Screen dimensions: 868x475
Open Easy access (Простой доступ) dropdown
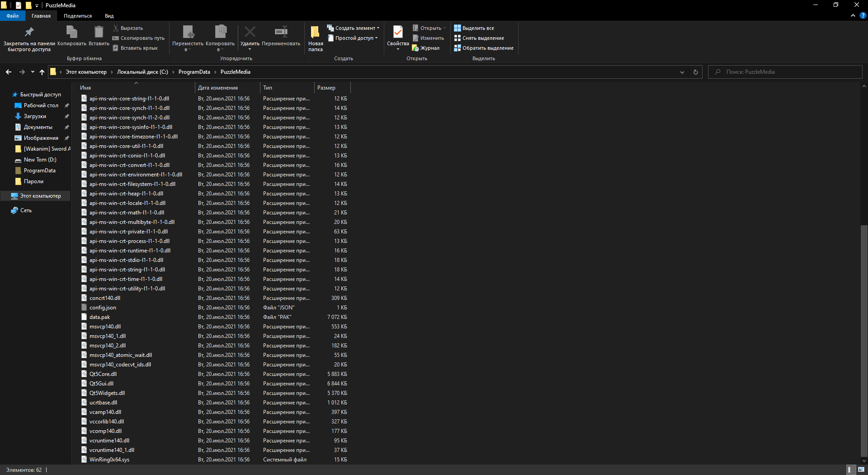pos(352,38)
